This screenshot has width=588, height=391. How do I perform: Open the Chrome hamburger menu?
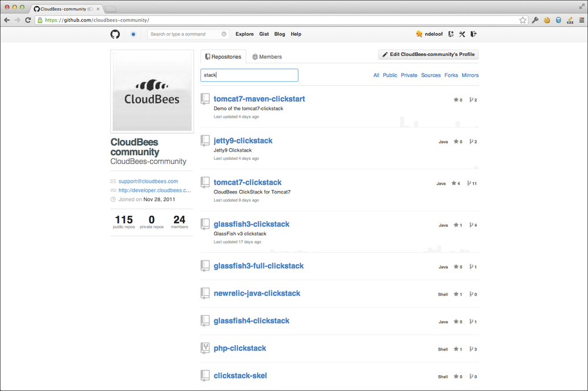(x=580, y=20)
